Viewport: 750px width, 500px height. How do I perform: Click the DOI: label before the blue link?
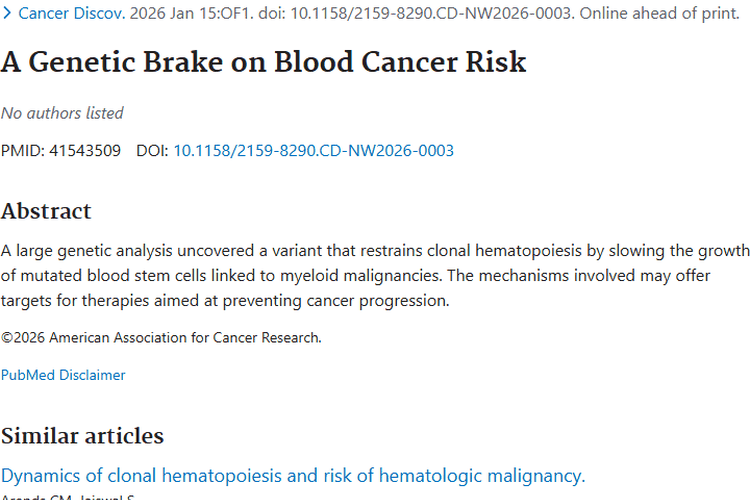[153, 151]
